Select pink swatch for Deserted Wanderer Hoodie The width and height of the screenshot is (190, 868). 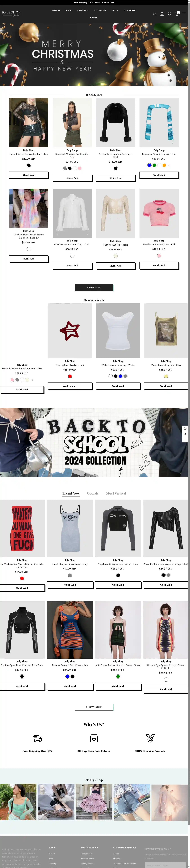80,168
